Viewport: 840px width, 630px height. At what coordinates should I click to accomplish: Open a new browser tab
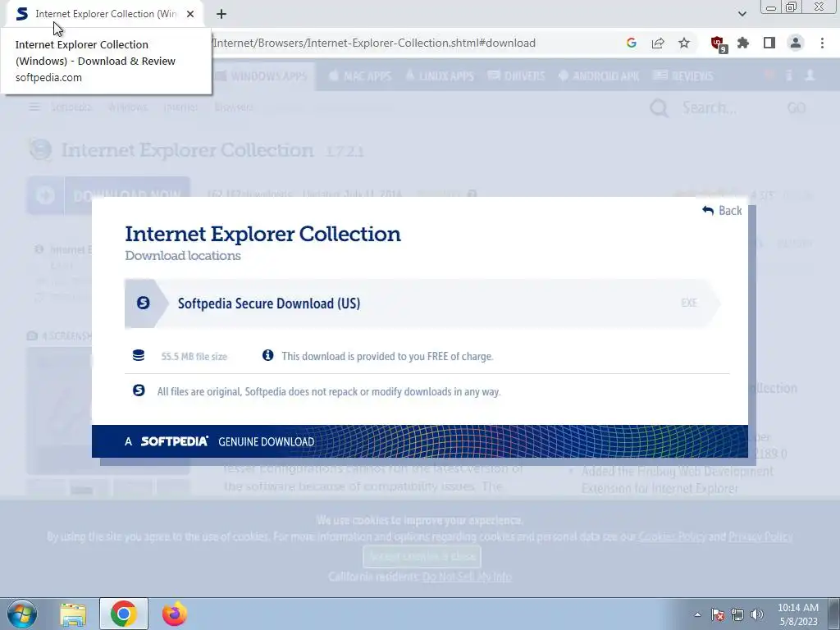[x=221, y=14]
